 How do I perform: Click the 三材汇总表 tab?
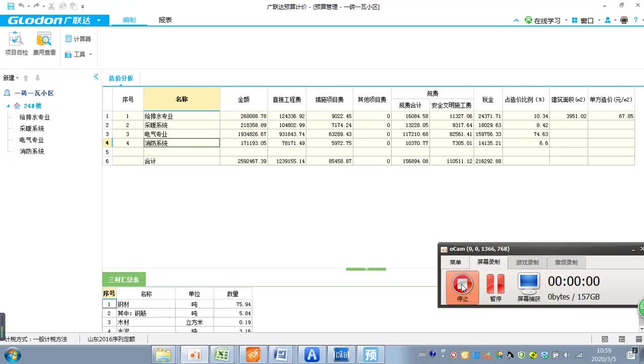(x=124, y=280)
